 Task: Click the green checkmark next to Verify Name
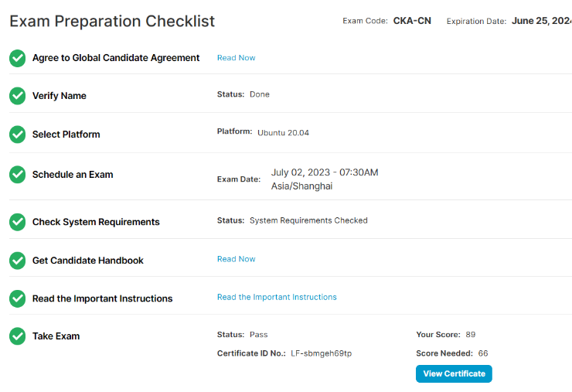click(x=17, y=96)
